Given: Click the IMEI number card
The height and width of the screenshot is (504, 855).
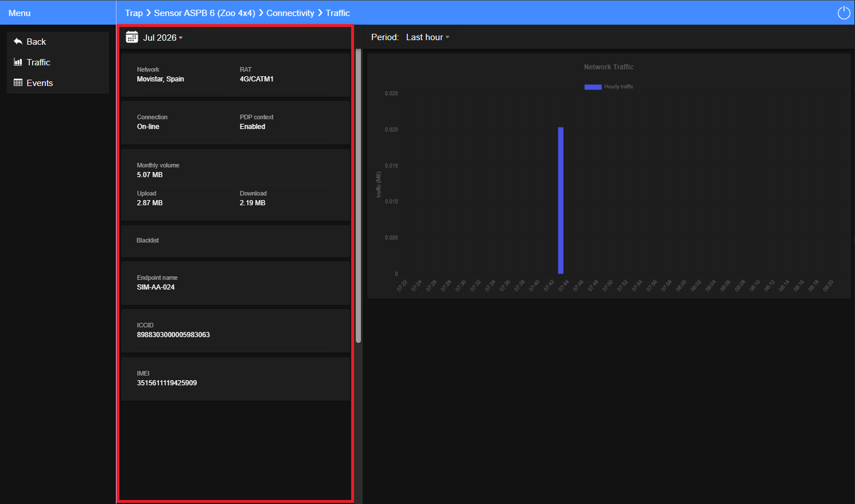Looking at the screenshot, I should click(235, 379).
